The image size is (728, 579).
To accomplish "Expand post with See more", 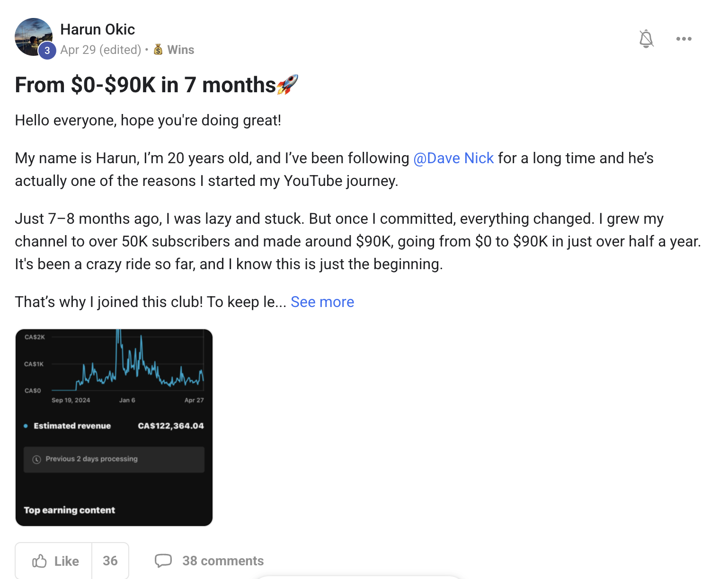I will point(322,302).
